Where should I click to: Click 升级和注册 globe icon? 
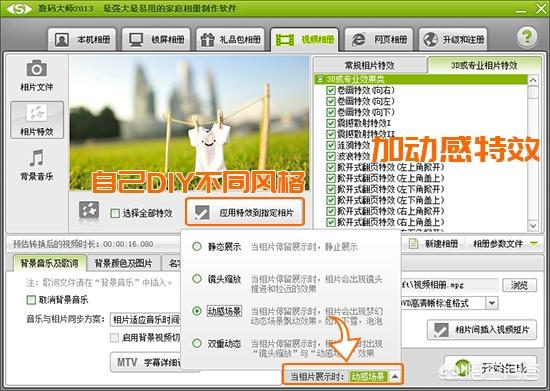point(430,40)
